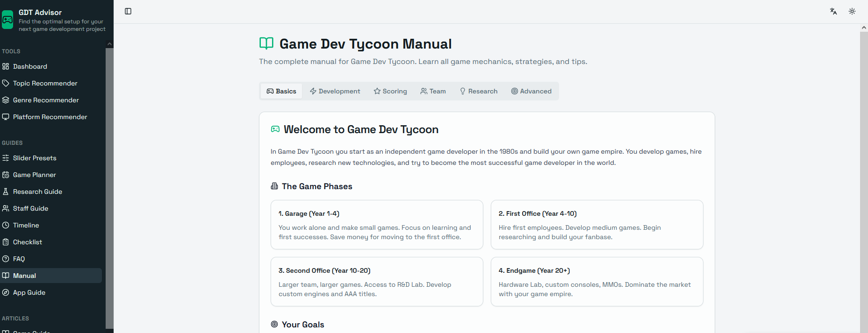Toggle light/dark theme sun icon

click(852, 11)
